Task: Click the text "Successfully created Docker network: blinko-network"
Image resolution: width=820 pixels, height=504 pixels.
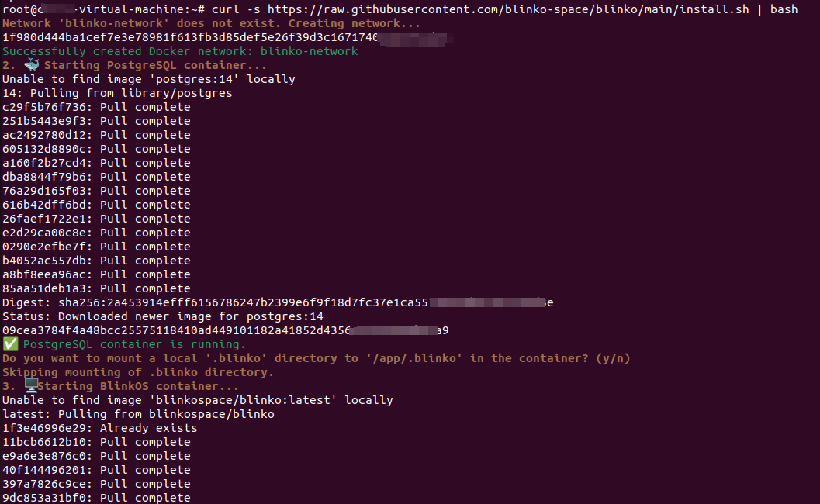Action: click(x=180, y=51)
